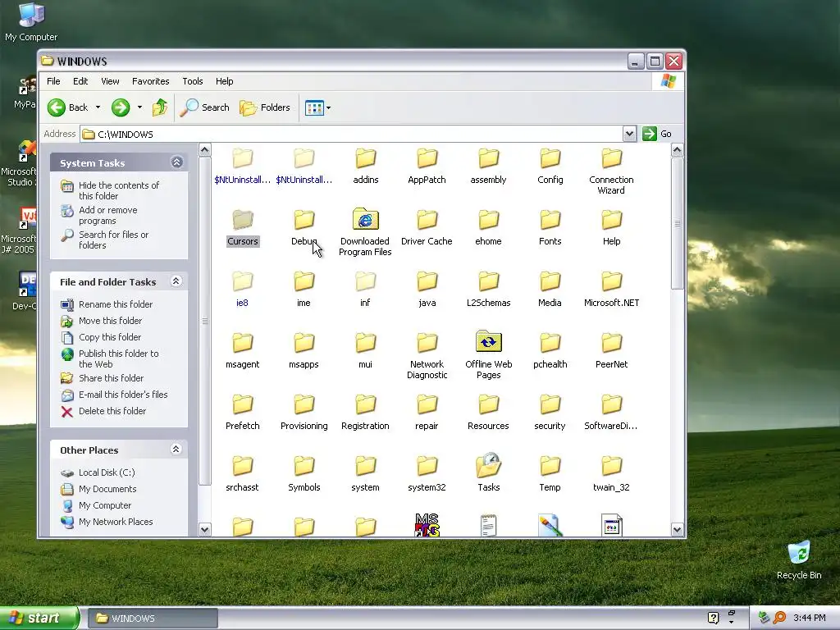Click Copy this folder link
The height and width of the screenshot is (630, 840).
tap(110, 337)
